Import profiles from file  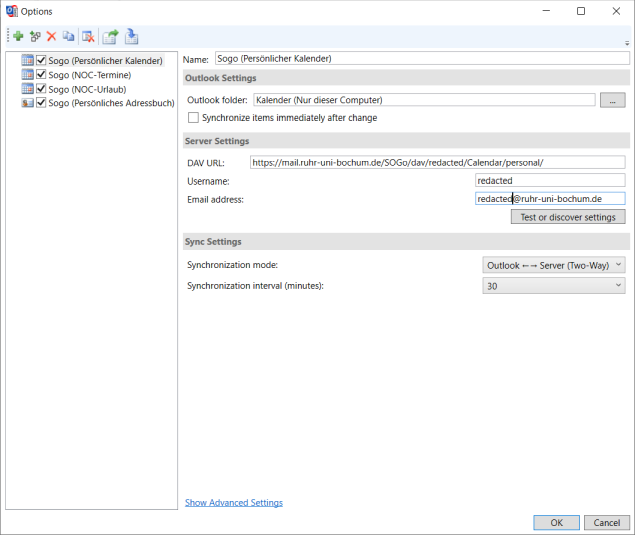(131, 36)
